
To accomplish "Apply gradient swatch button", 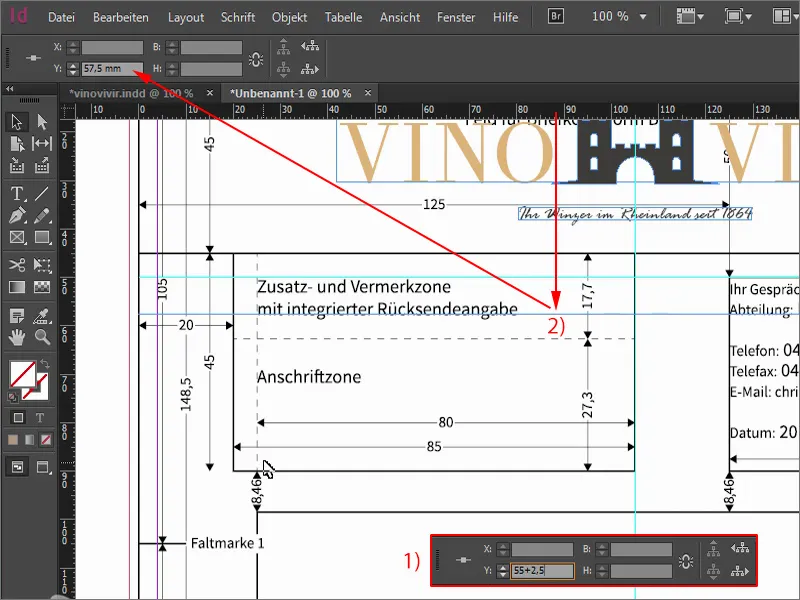I will [29, 440].
